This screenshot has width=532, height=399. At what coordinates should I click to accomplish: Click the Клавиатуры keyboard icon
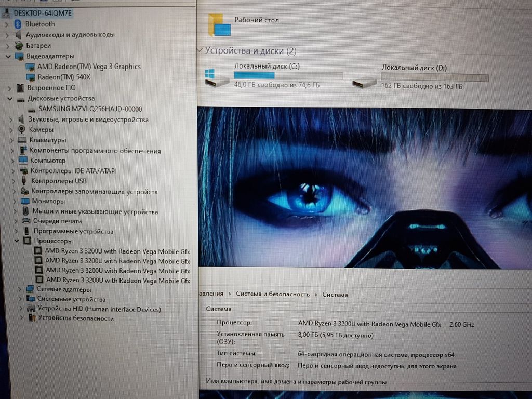point(22,140)
